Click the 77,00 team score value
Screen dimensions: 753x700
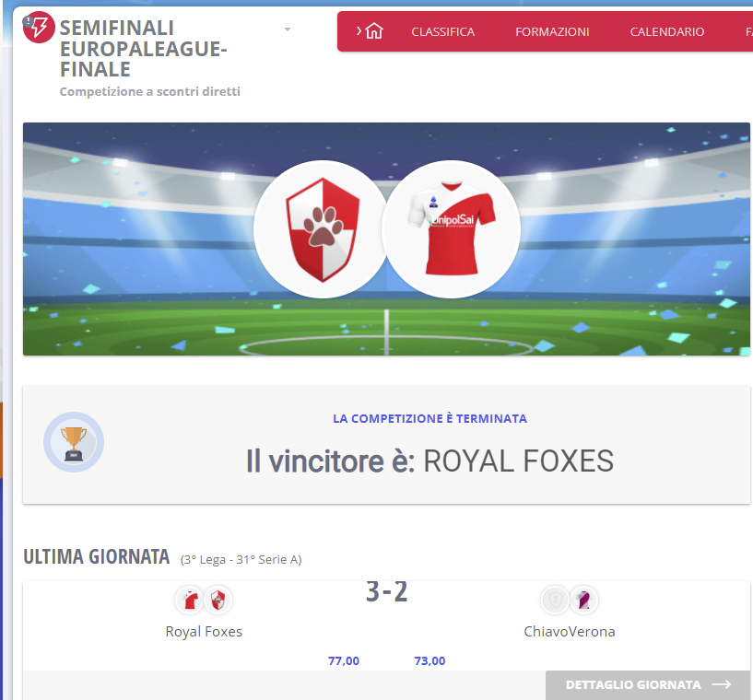(344, 660)
